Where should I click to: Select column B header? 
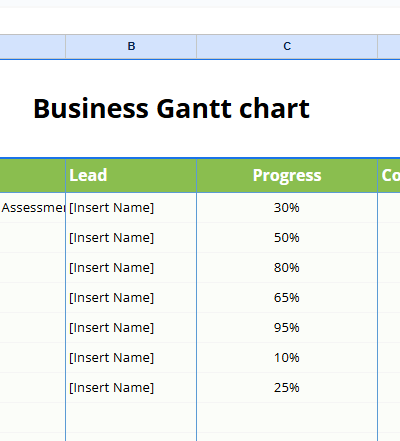click(x=131, y=47)
